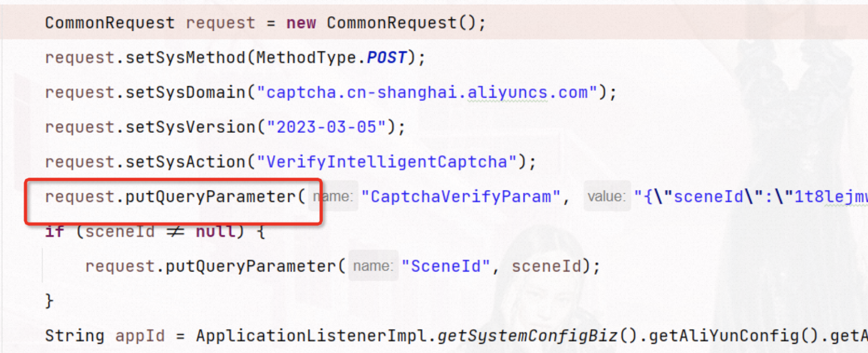868x353 pixels.
Task: Click the MethodType class reference
Action: coord(306,58)
